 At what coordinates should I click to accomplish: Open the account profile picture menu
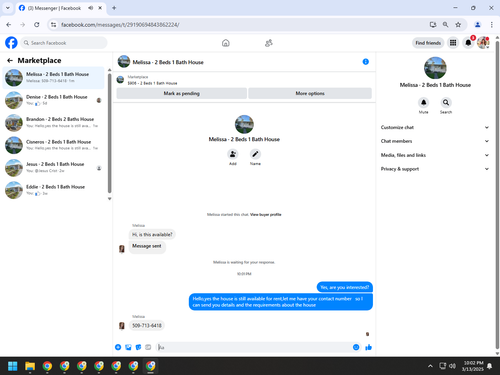pyautogui.click(x=483, y=43)
